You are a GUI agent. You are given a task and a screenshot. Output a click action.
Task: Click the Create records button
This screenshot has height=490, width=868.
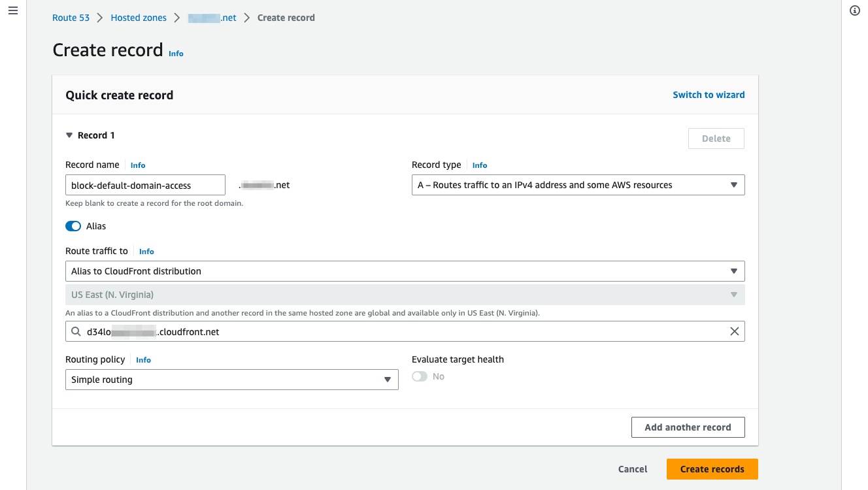click(x=712, y=468)
